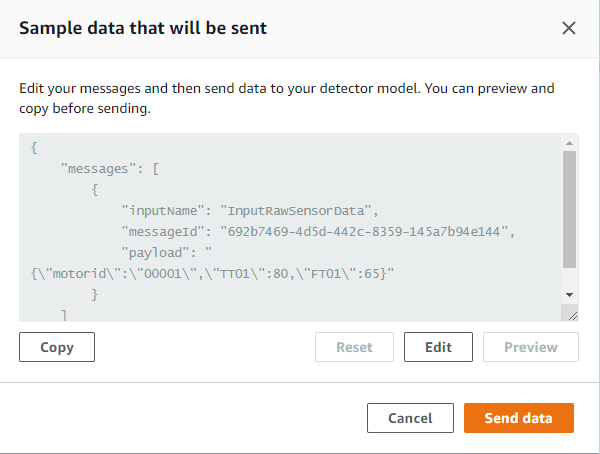Click the "Sample data that will be sent" title
Screen dimensions: 600x454
[143, 28]
